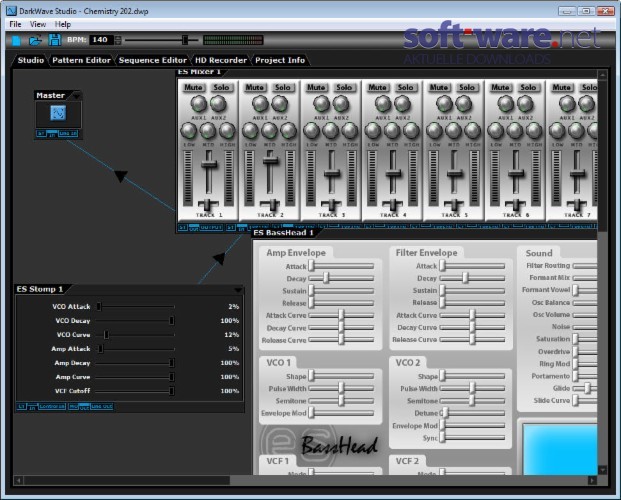Solo Track 1 in ES Mixer

(221, 87)
